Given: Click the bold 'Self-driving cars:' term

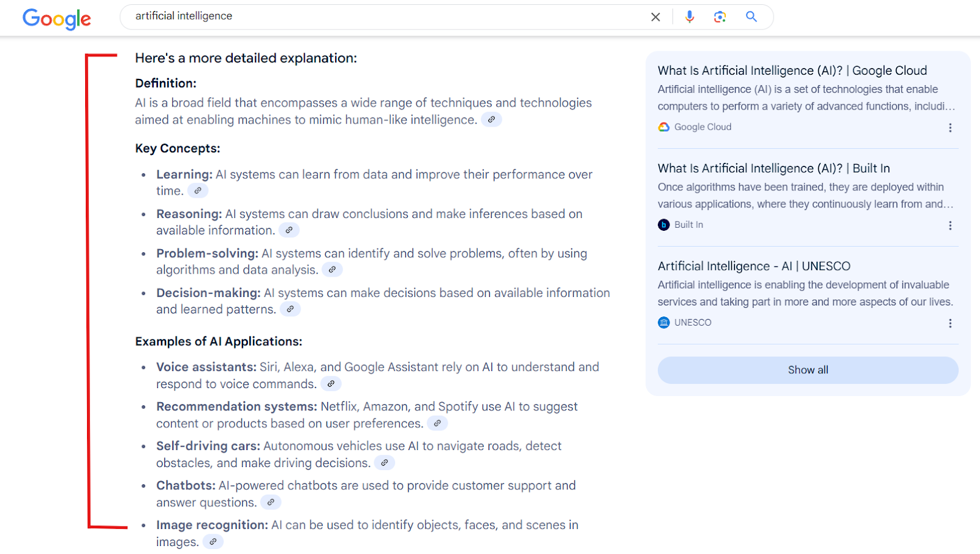Looking at the screenshot, I should click(208, 446).
